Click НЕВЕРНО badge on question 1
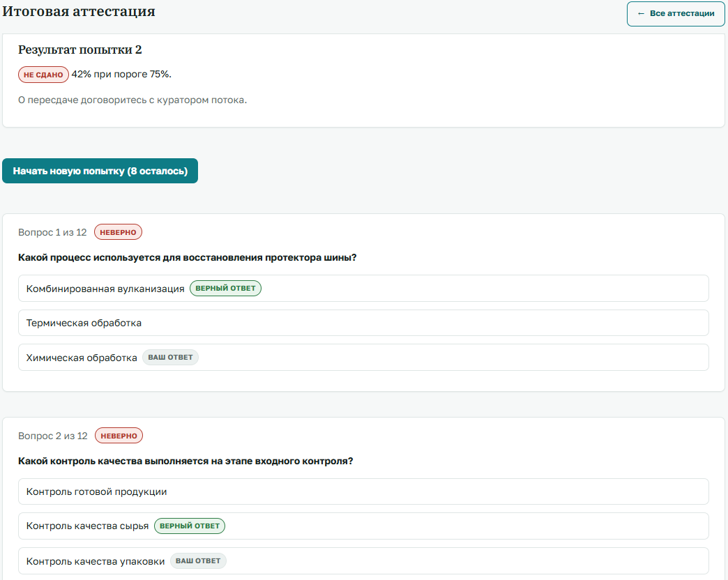The height and width of the screenshot is (580, 728). 118,232
